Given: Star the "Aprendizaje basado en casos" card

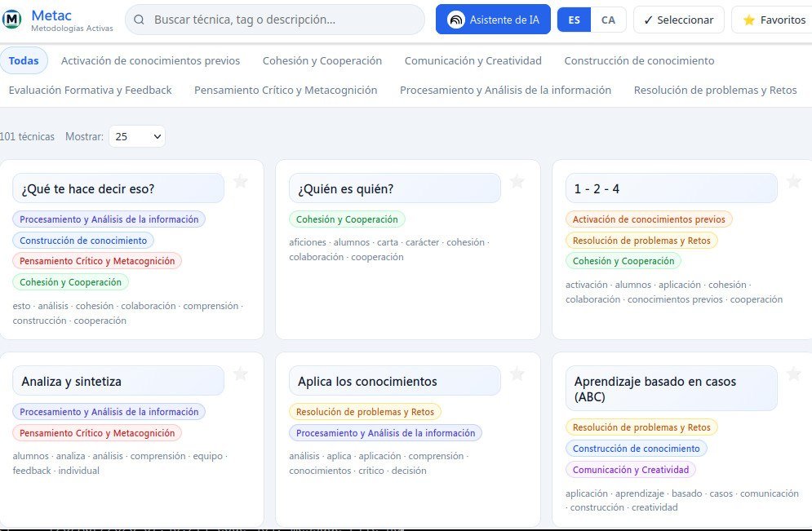Looking at the screenshot, I should point(793,374).
